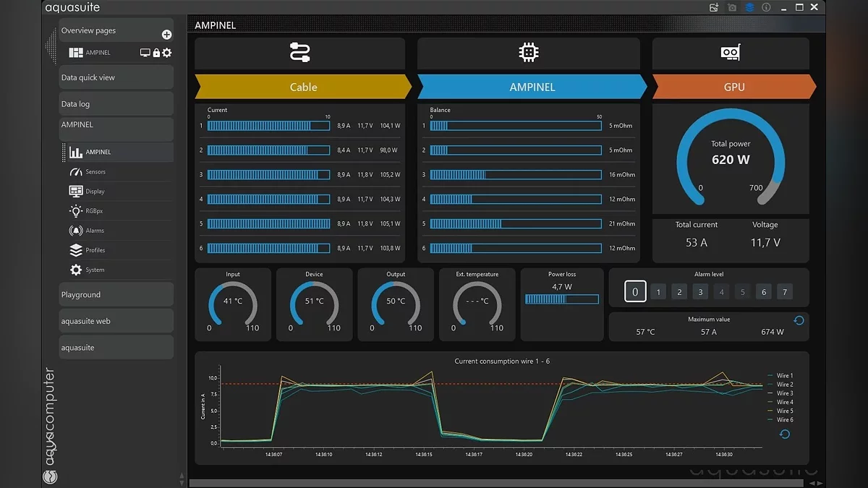Click the Display monitor icon in sidebar
Viewport: 868px width, 488px height.
click(x=76, y=191)
